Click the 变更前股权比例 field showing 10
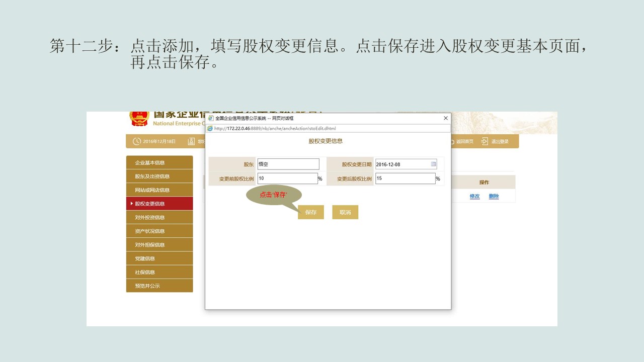Screen dimensions: 644x362 (x=288, y=178)
